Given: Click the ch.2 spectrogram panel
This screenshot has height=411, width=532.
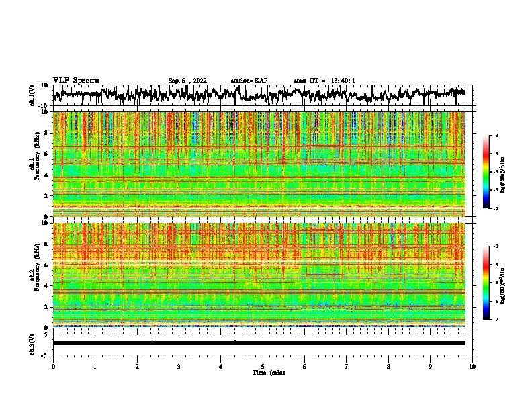Looking at the screenshot, I should (x=259, y=275).
